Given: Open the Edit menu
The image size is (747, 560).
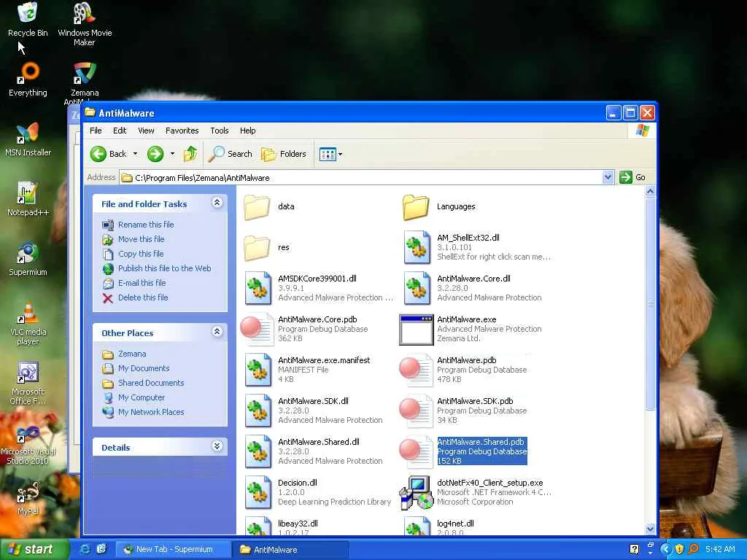Looking at the screenshot, I should (x=120, y=131).
